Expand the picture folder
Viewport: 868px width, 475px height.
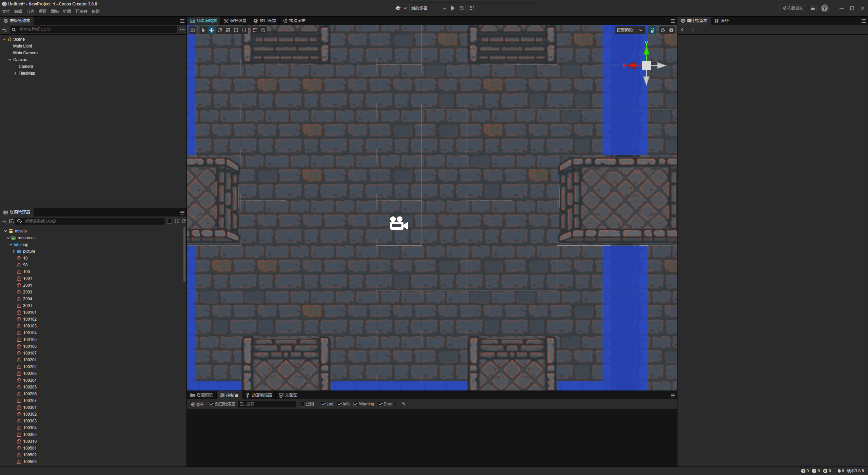tap(14, 251)
